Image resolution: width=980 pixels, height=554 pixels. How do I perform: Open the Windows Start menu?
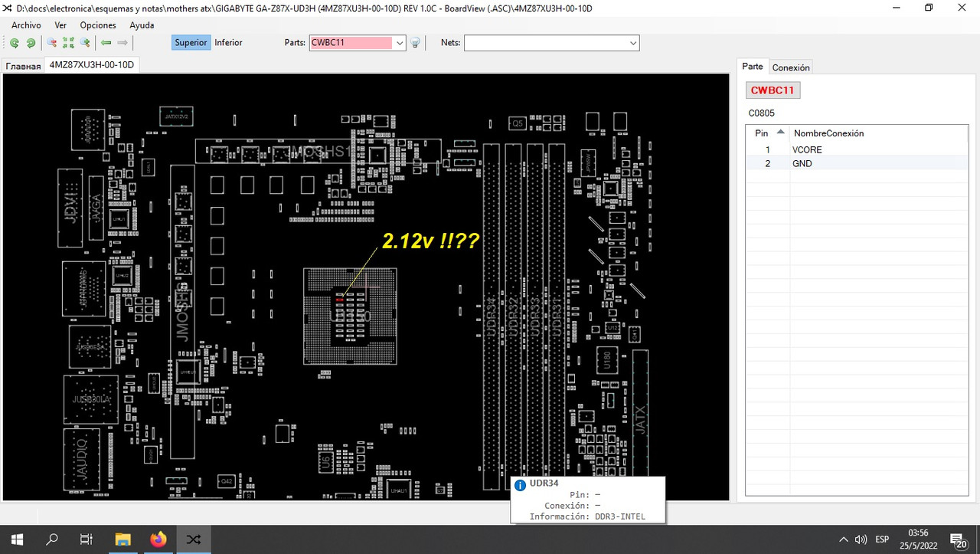(18, 539)
